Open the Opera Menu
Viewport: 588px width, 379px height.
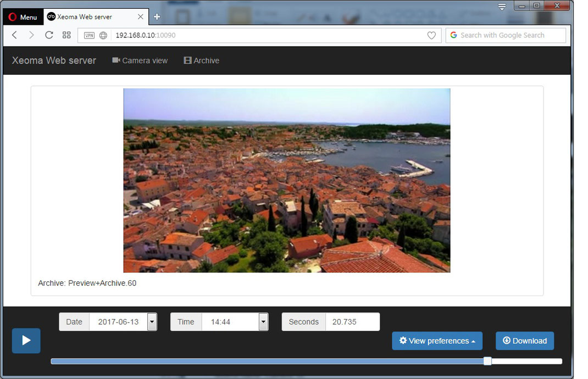pyautogui.click(x=23, y=17)
